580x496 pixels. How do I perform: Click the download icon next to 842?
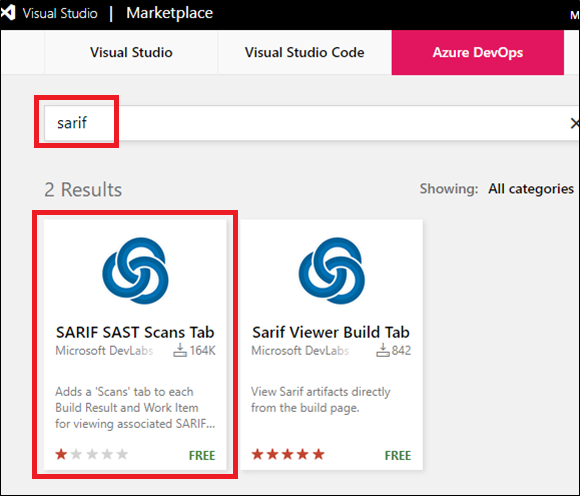(x=383, y=350)
